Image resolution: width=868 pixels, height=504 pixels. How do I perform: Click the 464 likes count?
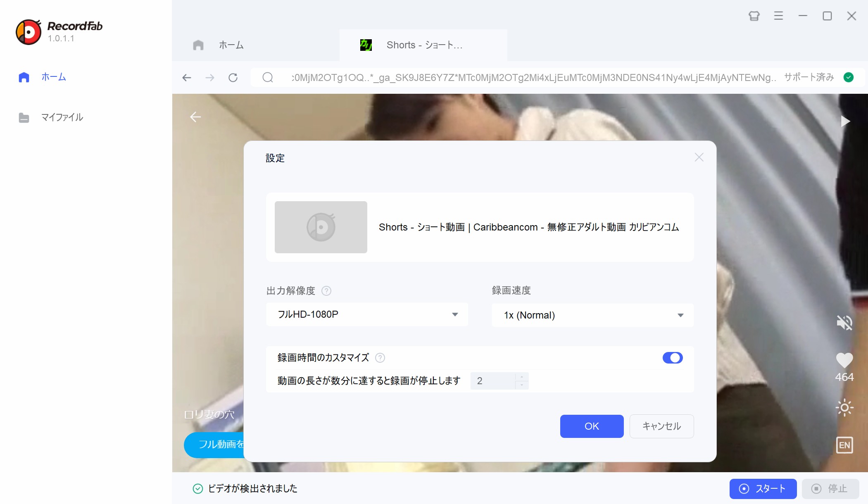coord(844,377)
